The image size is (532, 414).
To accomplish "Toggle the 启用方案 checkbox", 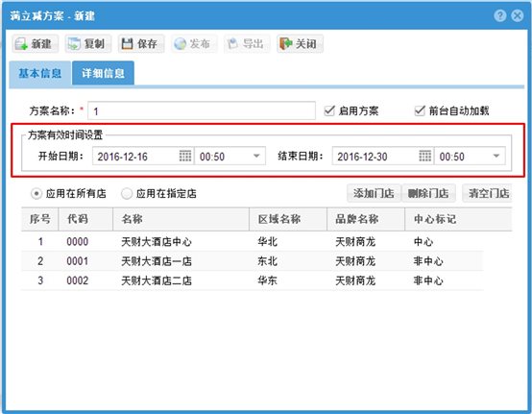I will (329, 110).
